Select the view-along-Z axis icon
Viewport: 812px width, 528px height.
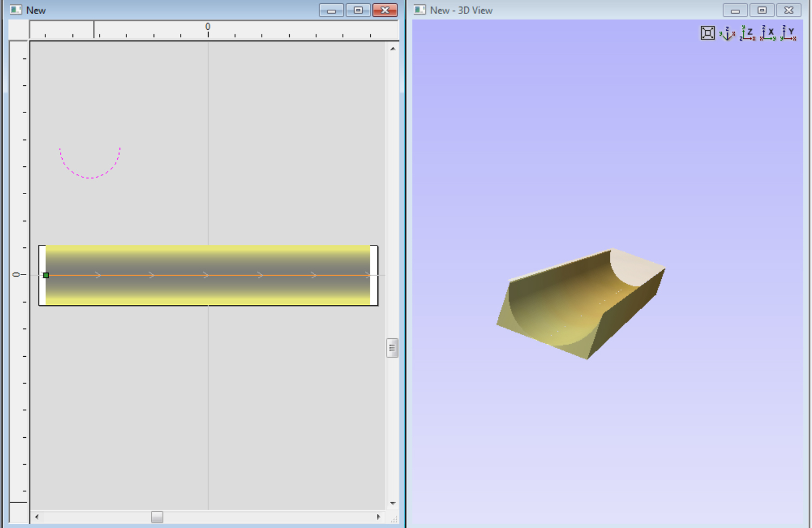click(748, 34)
